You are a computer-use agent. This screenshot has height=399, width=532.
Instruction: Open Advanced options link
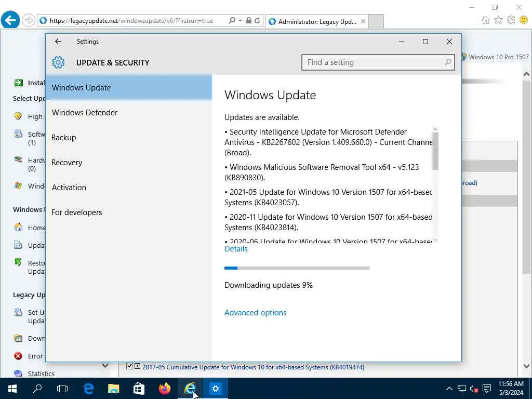click(256, 312)
